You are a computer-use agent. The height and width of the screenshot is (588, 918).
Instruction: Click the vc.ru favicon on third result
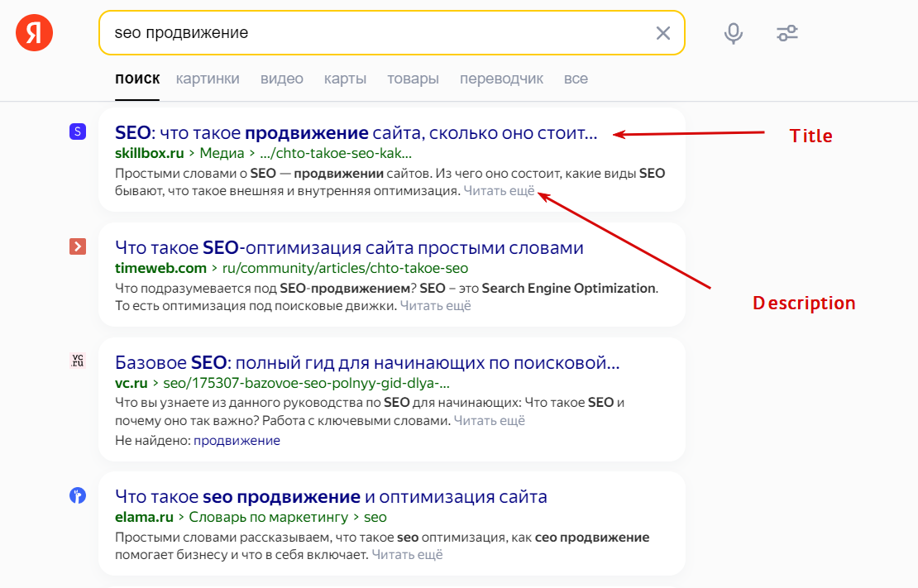tap(79, 360)
